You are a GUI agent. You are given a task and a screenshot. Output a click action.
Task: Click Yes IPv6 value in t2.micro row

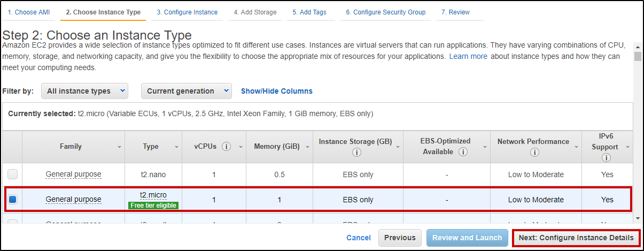(607, 200)
